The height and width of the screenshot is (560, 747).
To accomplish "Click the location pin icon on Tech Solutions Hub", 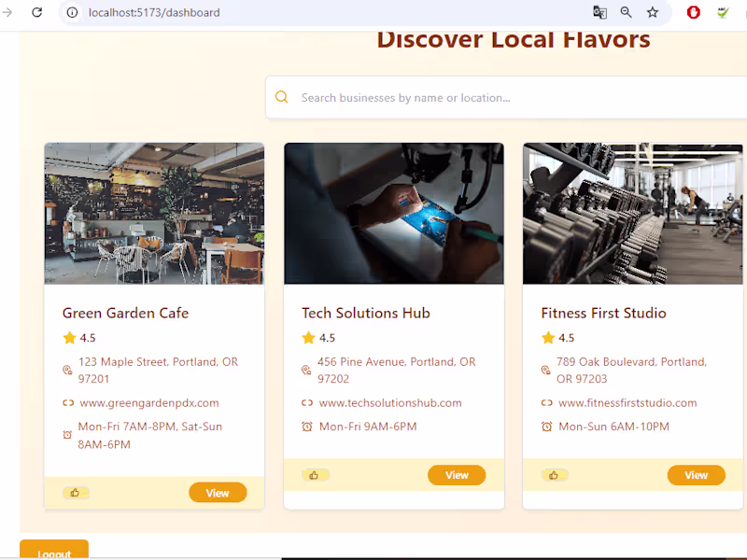I will coord(306,370).
